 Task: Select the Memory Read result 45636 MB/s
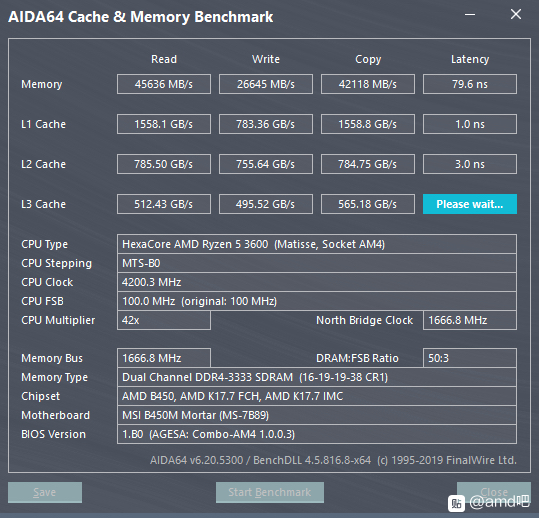[x=164, y=84]
